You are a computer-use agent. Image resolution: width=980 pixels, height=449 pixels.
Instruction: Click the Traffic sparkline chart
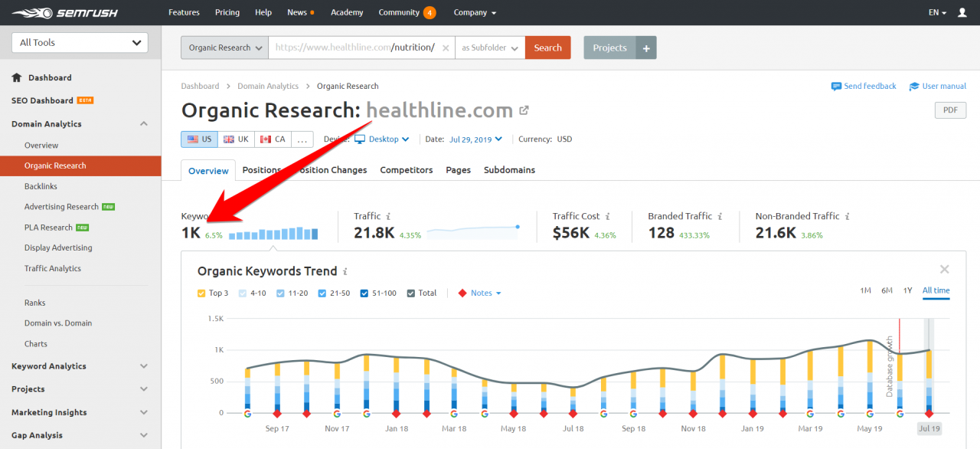473,231
